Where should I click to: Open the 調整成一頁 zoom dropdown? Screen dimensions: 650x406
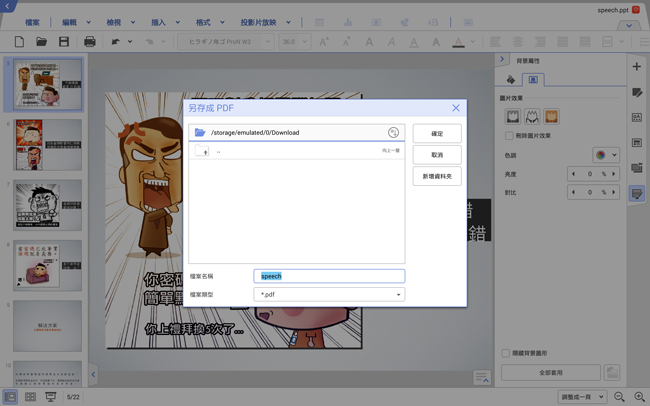pyautogui.click(x=582, y=397)
